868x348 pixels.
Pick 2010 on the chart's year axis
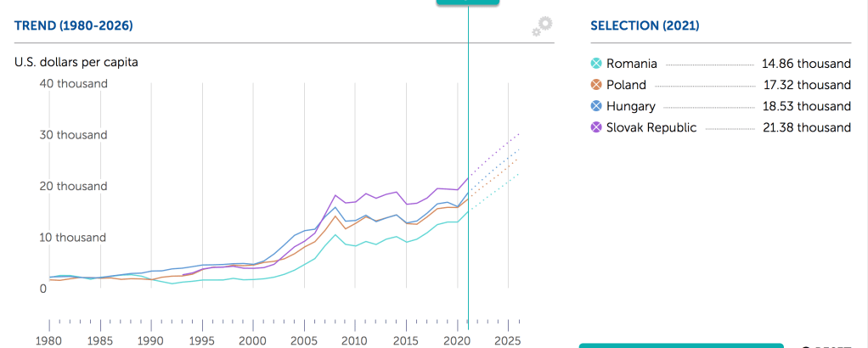pos(354,340)
